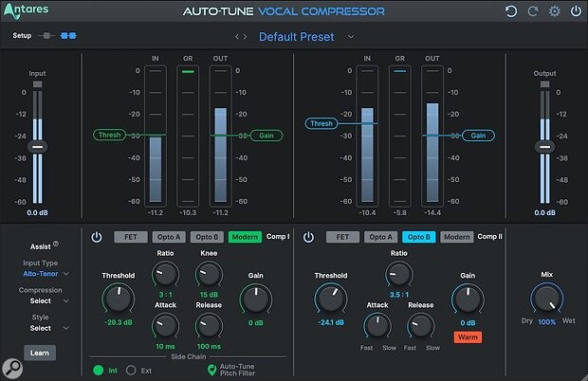
Task: Toggle the plugin bypass power icon
Action: tap(576, 11)
